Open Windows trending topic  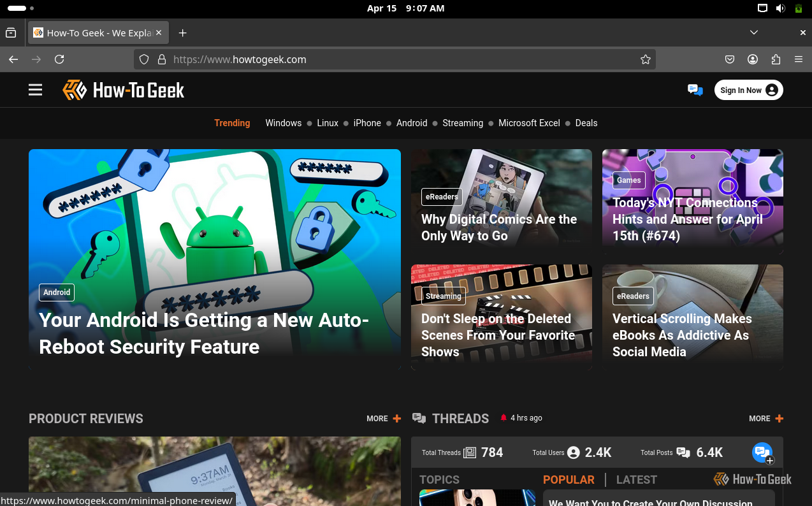pyautogui.click(x=284, y=123)
